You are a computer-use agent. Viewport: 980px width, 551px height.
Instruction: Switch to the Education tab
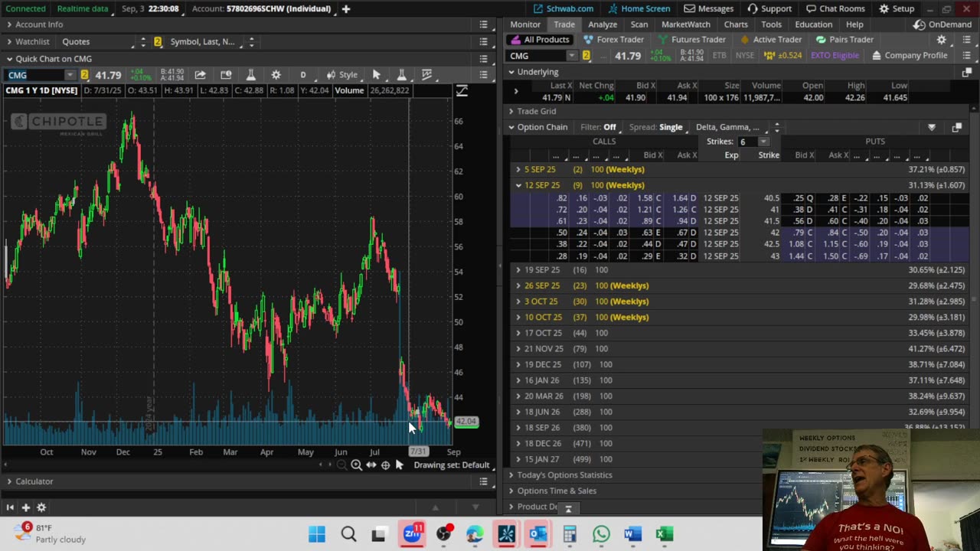pos(813,24)
